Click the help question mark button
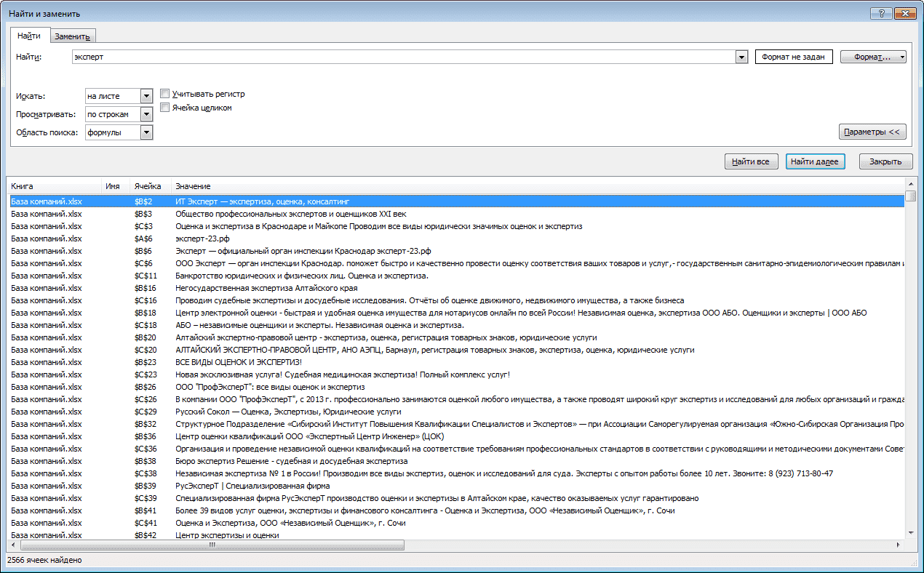 (x=880, y=12)
